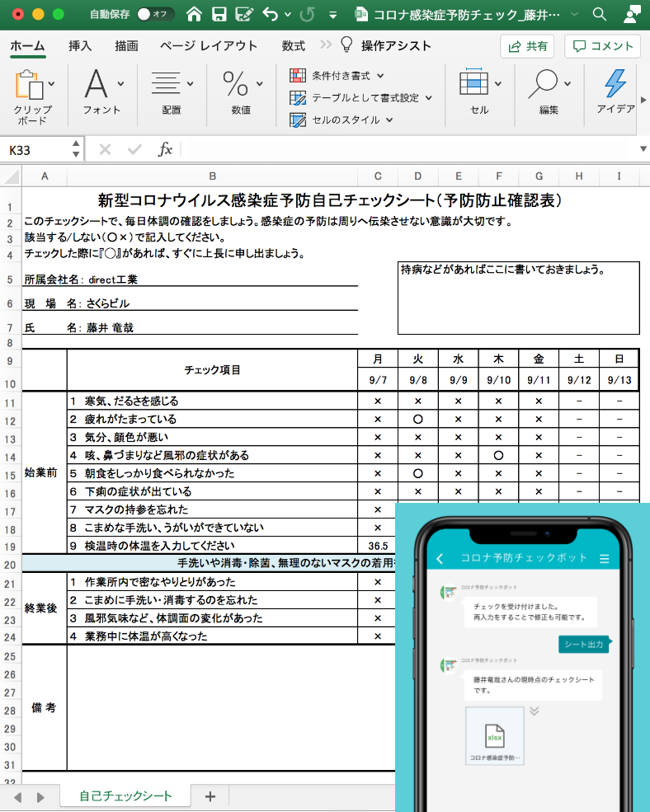Click the redo circular arrow icon
This screenshot has height=812, width=650.
tap(307, 14)
